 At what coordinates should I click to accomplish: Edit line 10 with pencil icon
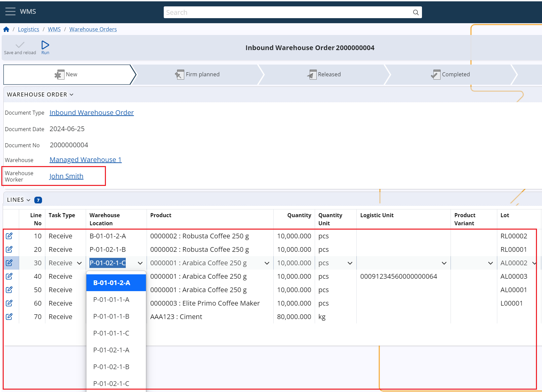click(x=9, y=236)
